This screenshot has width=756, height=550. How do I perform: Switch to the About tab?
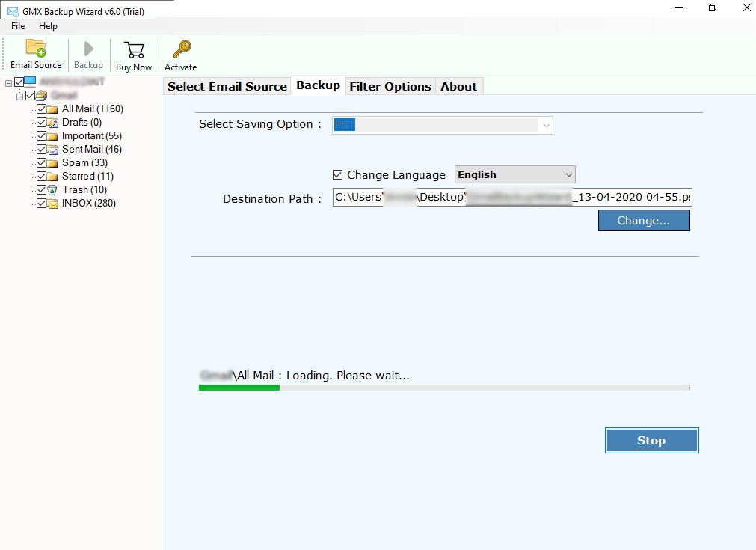click(x=458, y=86)
